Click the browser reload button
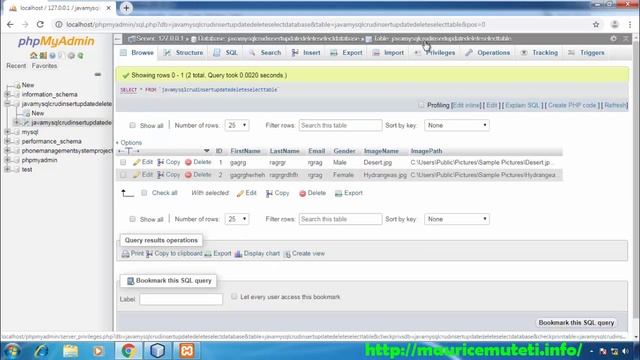The image size is (640, 360). click(x=40, y=24)
